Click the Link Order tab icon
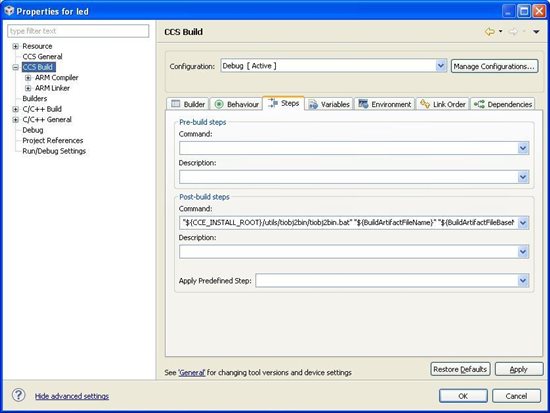 (x=425, y=104)
